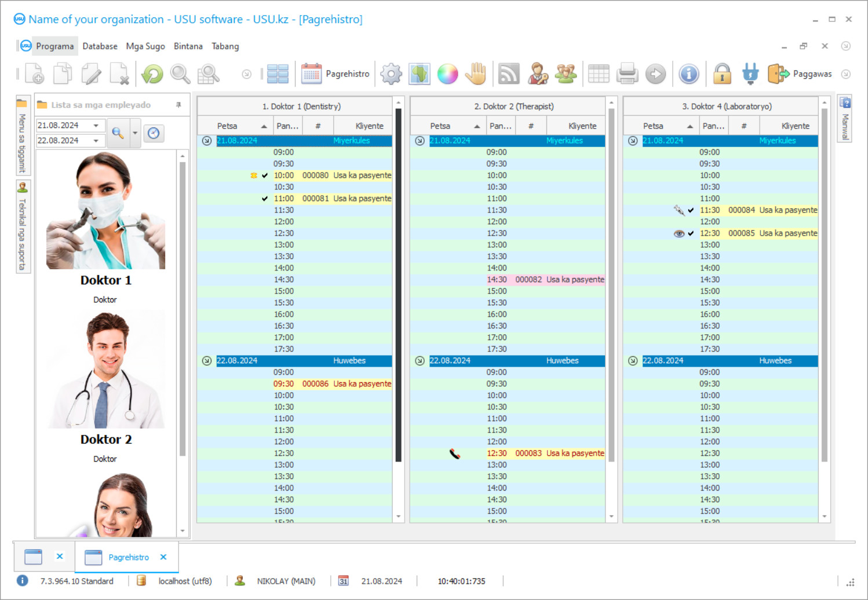Image resolution: width=868 pixels, height=600 pixels.
Task: Toggle eye icon on 12:30 Laboratoryo appointment
Action: [679, 233]
